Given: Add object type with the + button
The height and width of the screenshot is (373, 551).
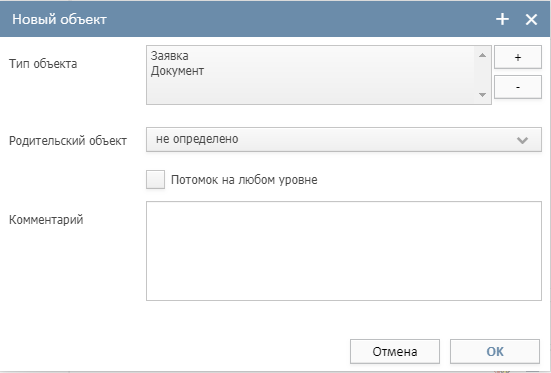Looking at the screenshot, I should click(518, 57).
